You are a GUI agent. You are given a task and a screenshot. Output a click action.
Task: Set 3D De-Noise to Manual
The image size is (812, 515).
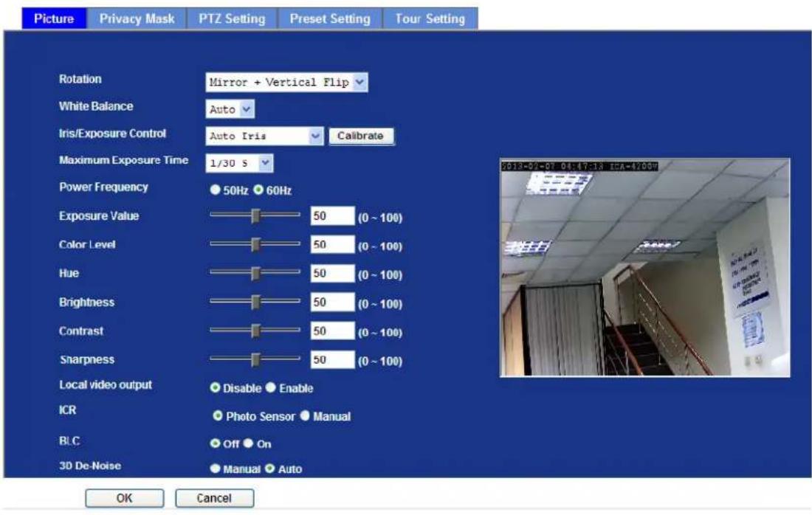click(x=215, y=469)
